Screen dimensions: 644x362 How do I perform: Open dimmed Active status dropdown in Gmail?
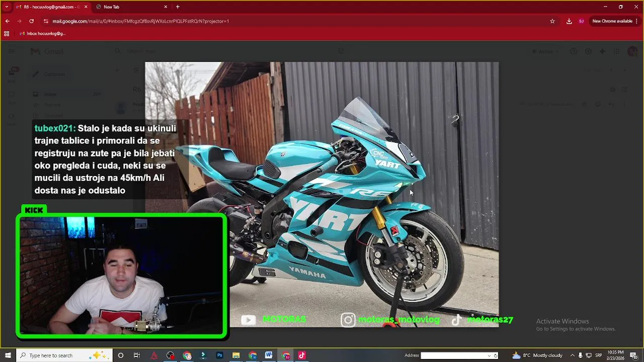545,51
